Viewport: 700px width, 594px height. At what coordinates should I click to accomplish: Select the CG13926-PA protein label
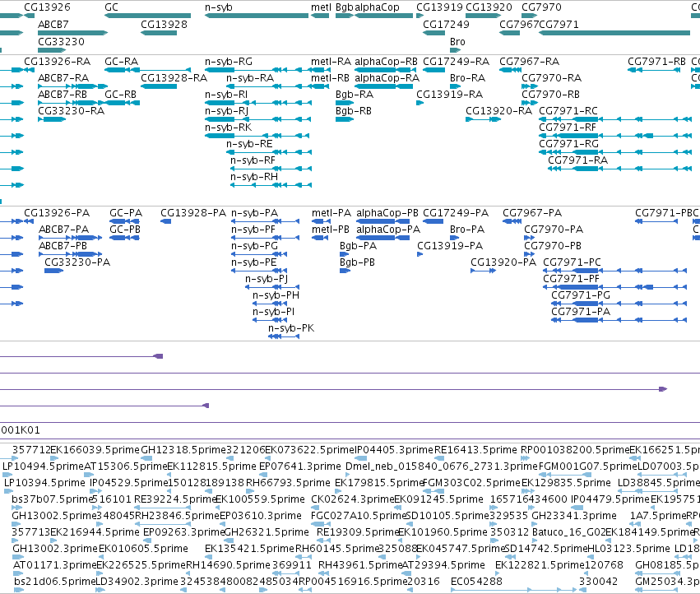pos(57,212)
